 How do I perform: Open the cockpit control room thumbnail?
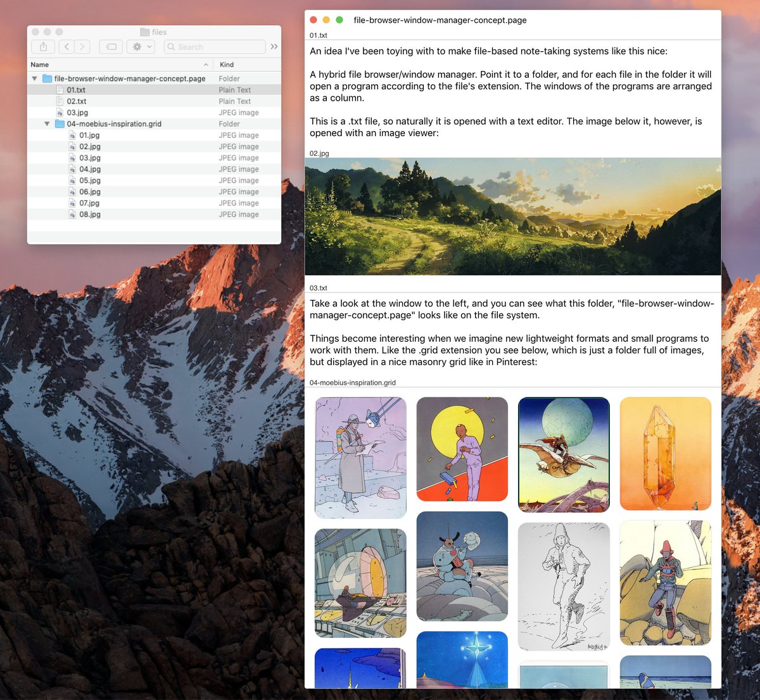(361, 583)
